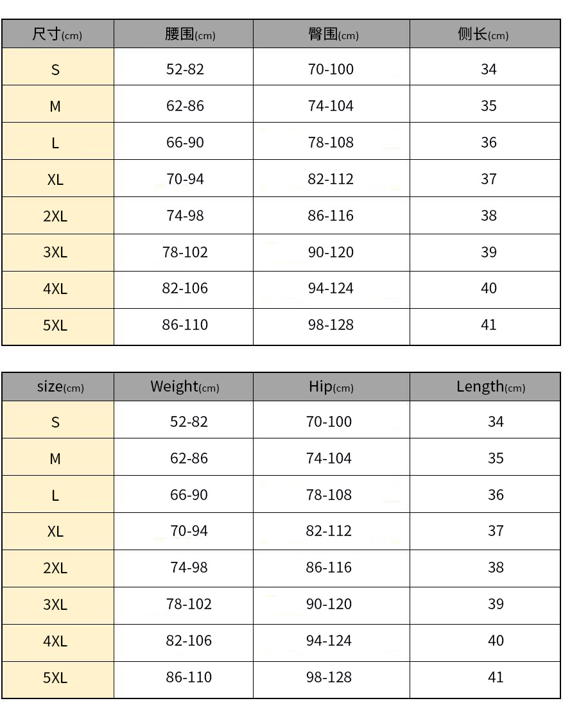Screen dimensions: 563x728
Task: Click the Weight column header
Action: coord(184,386)
